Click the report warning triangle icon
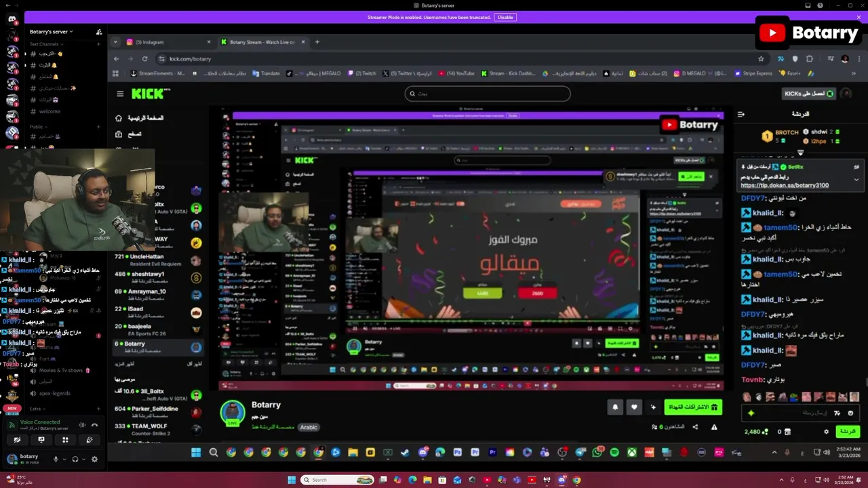This screenshot has width=868, height=488. coord(714,427)
